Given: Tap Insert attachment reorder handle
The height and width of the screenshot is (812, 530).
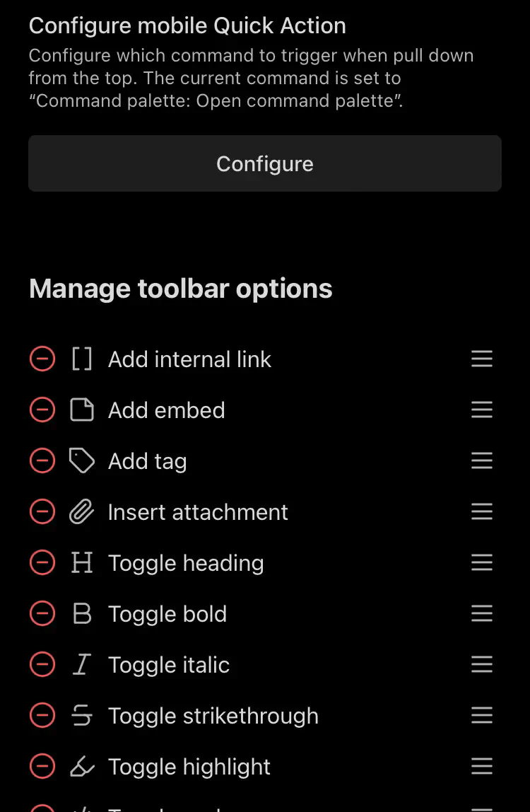Looking at the screenshot, I should [482, 512].
